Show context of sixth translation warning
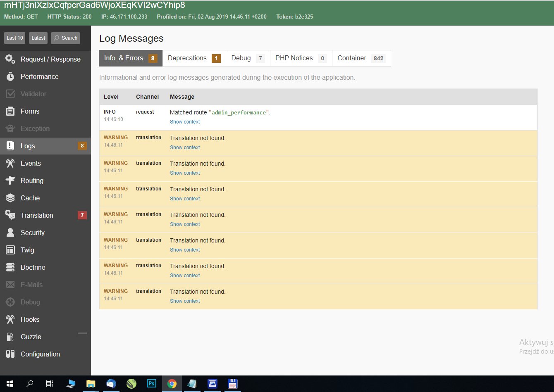Viewport: 554px width, 392px height. [185, 276]
